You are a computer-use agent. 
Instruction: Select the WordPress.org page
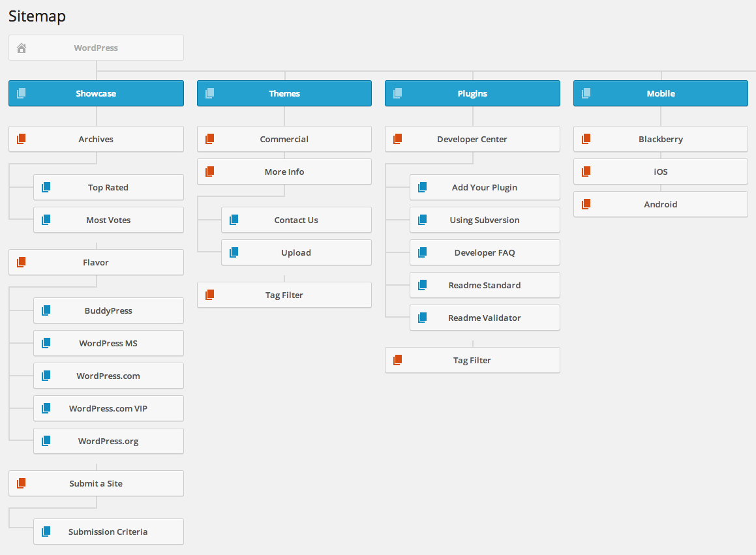108,441
